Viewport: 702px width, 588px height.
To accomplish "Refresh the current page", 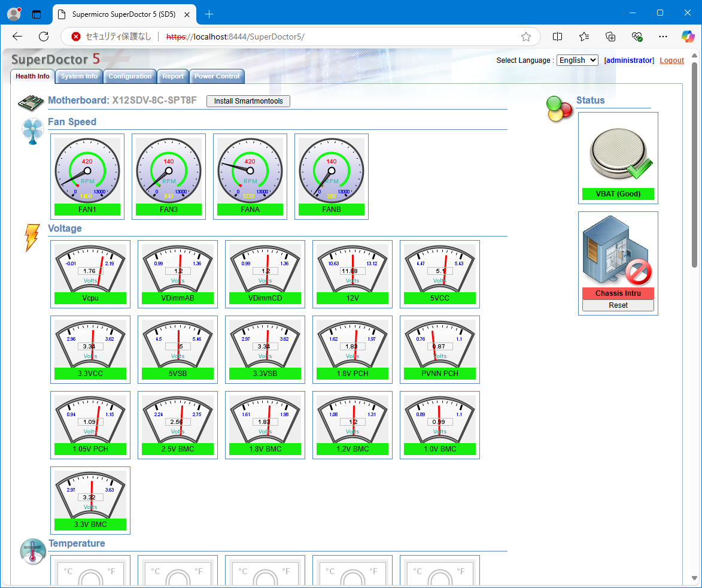I will (44, 37).
